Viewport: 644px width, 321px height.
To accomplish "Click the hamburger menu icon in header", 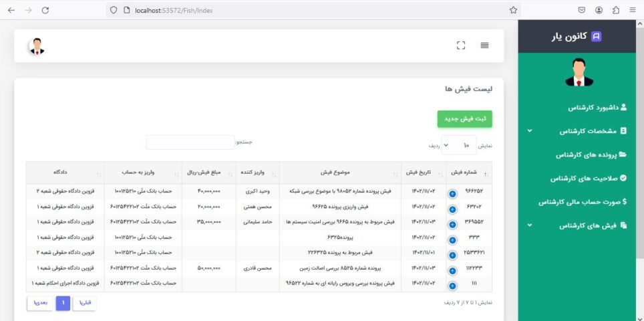I will click(x=484, y=45).
